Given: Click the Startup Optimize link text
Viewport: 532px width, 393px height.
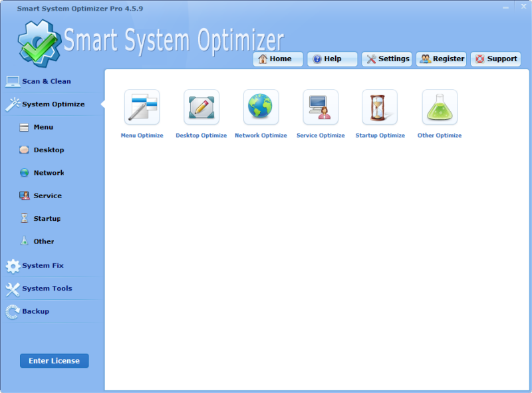Looking at the screenshot, I should click(380, 136).
